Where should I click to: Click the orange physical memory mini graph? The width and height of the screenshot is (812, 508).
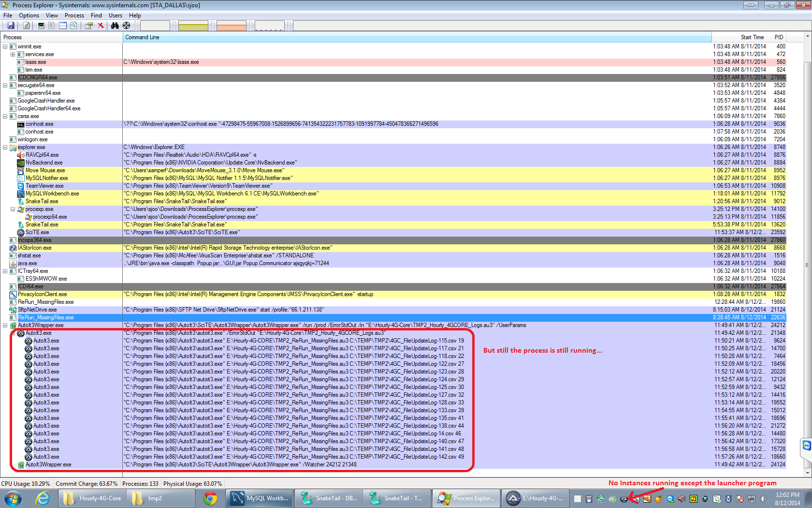pyautogui.click(x=232, y=26)
